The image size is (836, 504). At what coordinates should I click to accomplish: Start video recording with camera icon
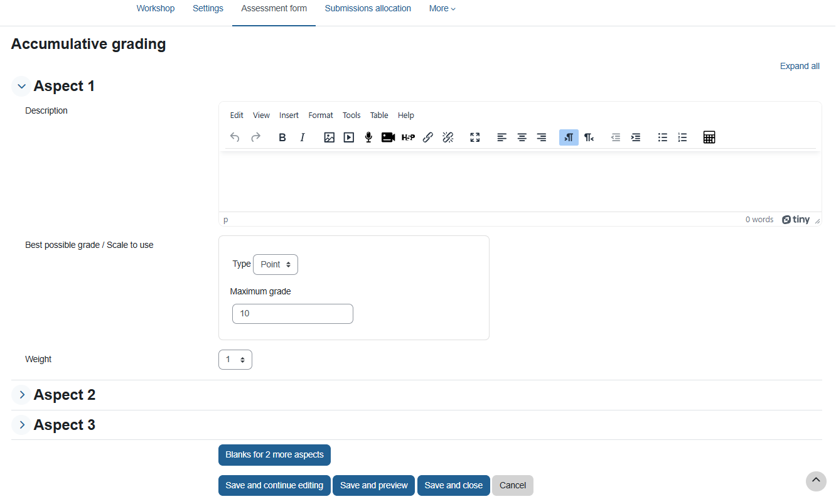(388, 137)
